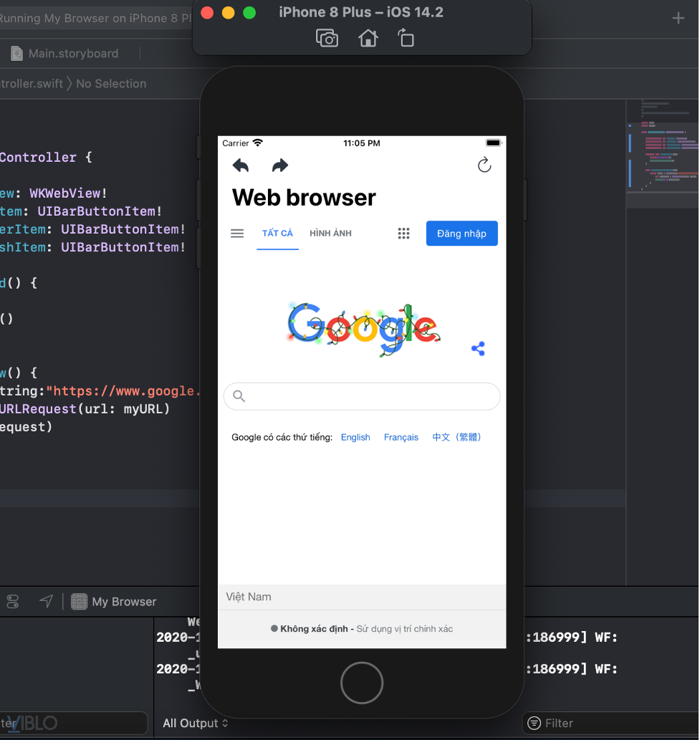
Task: Click the environment overrides icon in debug bar
Action: click(13, 601)
